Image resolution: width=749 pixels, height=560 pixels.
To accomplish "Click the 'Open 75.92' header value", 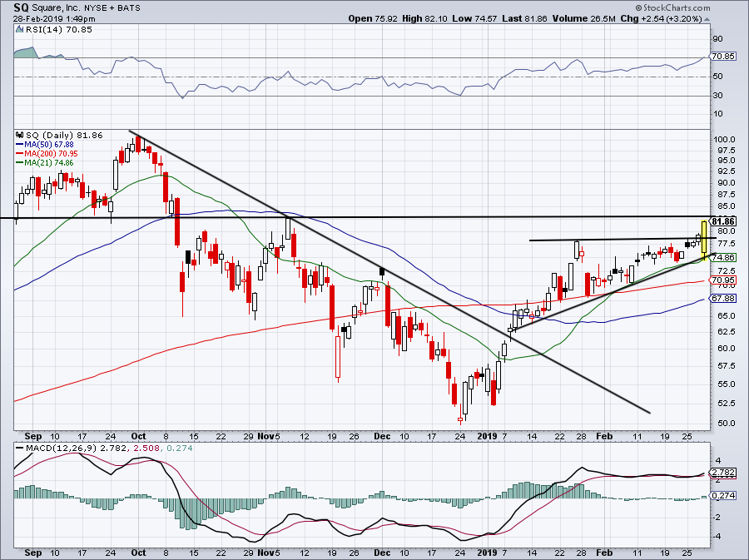I will (373, 18).
